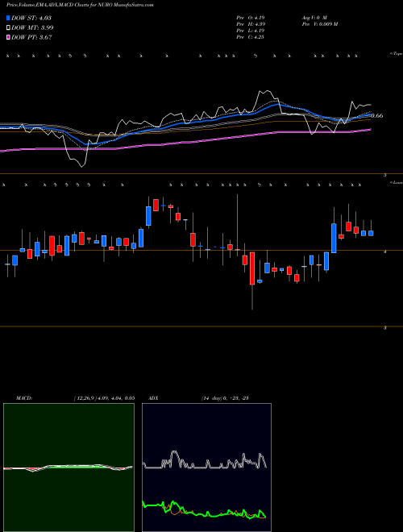Screen dimensions: 403x532
Task: Select the 'DOW PT: 3.67' legend label
Action: pos(31,37)
